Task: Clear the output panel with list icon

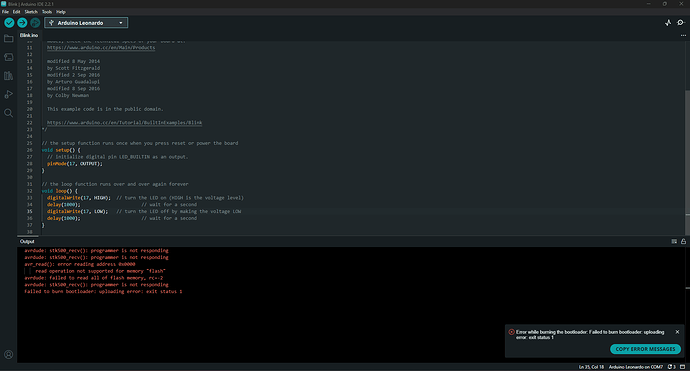Action: pyautogui.click(x=674, y=241)
